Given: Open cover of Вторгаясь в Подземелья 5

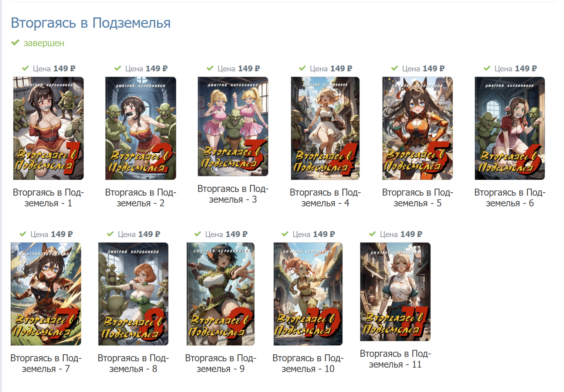Looking at the screenshot, I should coord(418,128).
